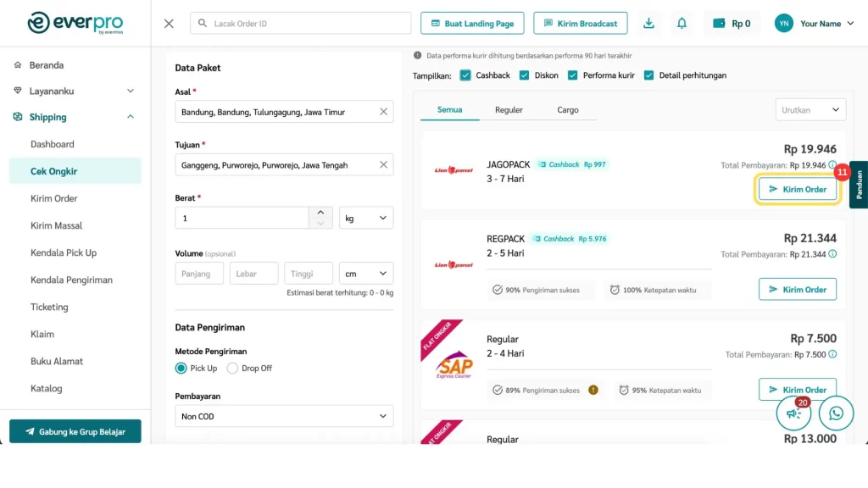Click the megaphone announcements button

(794, 413)
